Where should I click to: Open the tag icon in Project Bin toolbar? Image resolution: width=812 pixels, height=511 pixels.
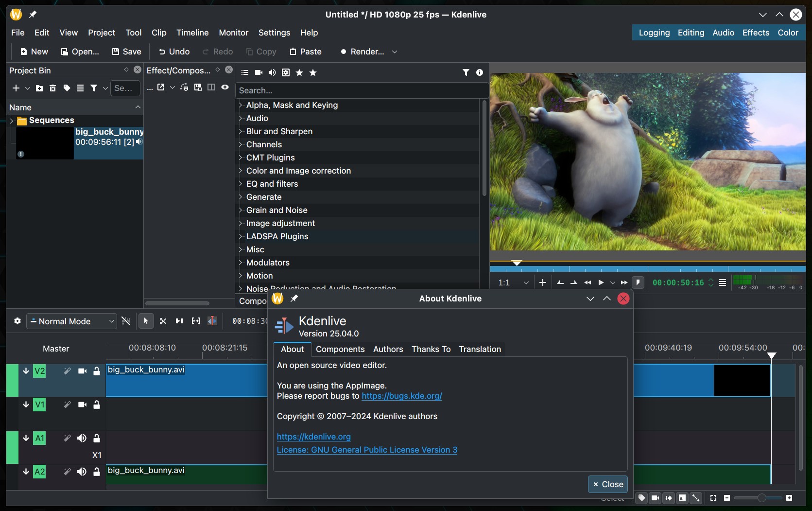pos(67,88)
